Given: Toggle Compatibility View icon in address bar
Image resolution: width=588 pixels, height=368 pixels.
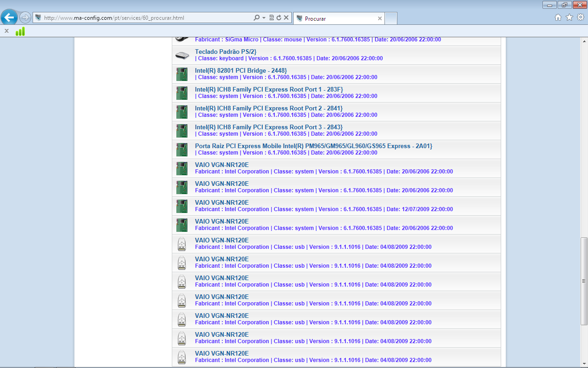Looking at the screenshot, I should click(271, 17).
